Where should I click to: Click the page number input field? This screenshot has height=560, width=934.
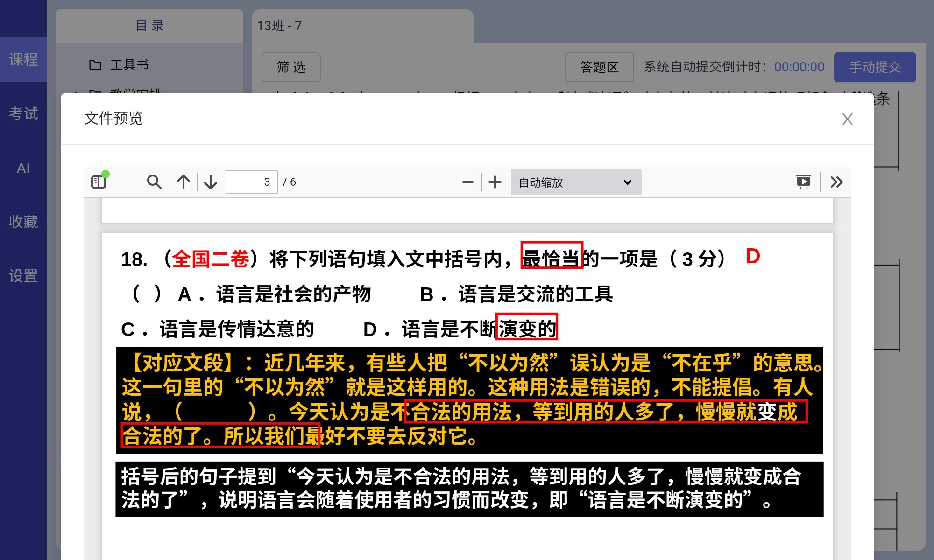pos(251,182)
